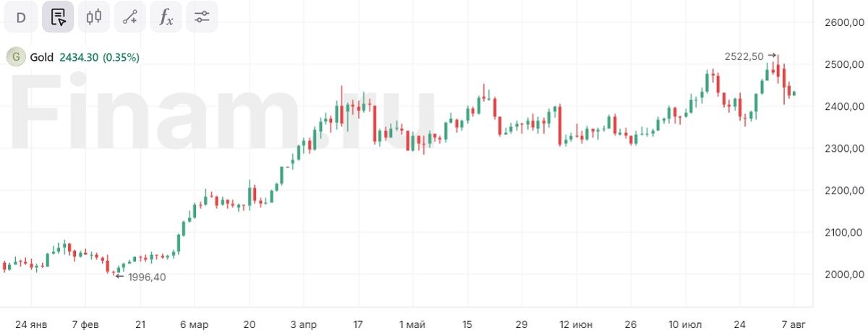The width and height of the screenshot is (868, 336).
Task: Click the 2522,50 high price marker
Action: tap(744, 56)
